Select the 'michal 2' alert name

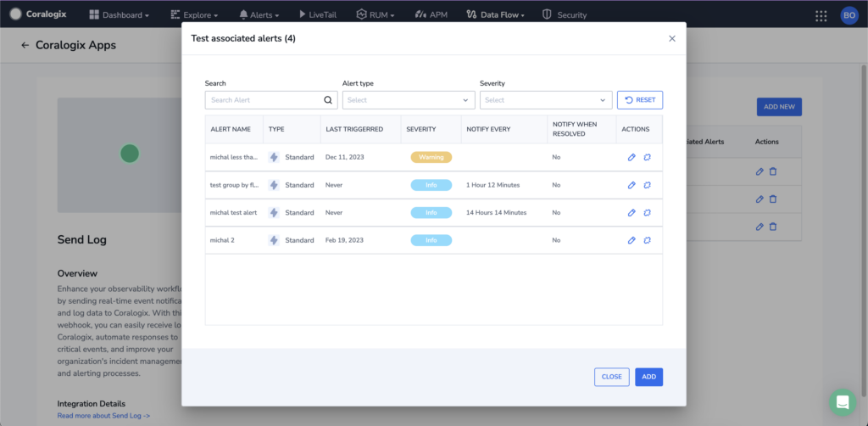pos(222,240)
